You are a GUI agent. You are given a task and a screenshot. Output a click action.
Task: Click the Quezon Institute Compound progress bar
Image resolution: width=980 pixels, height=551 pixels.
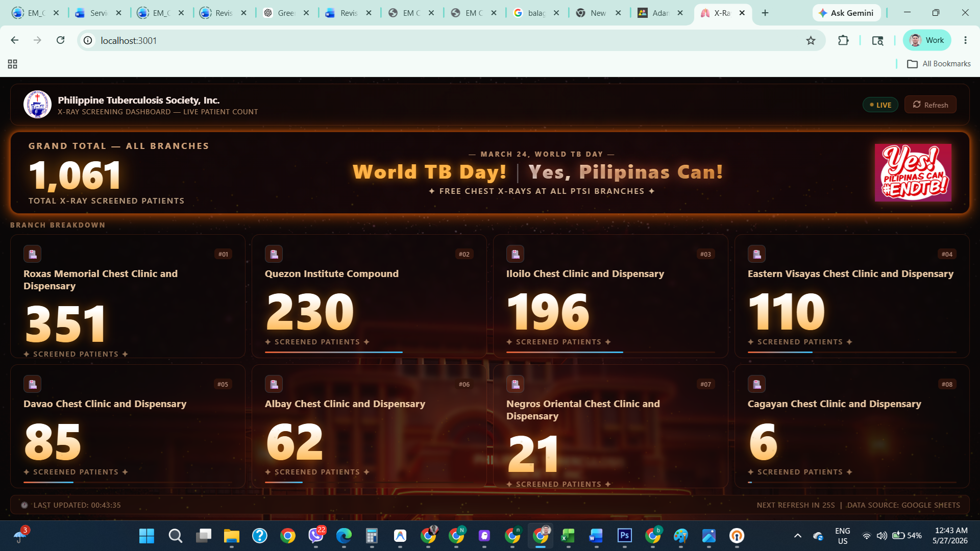369,352
